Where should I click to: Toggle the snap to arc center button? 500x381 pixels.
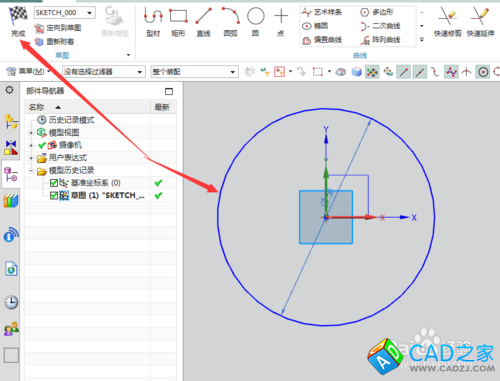pyautogui.click(x=483, y=72)
